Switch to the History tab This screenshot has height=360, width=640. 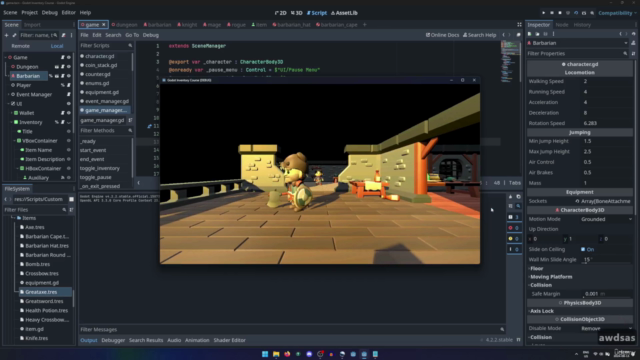point(582,25)
